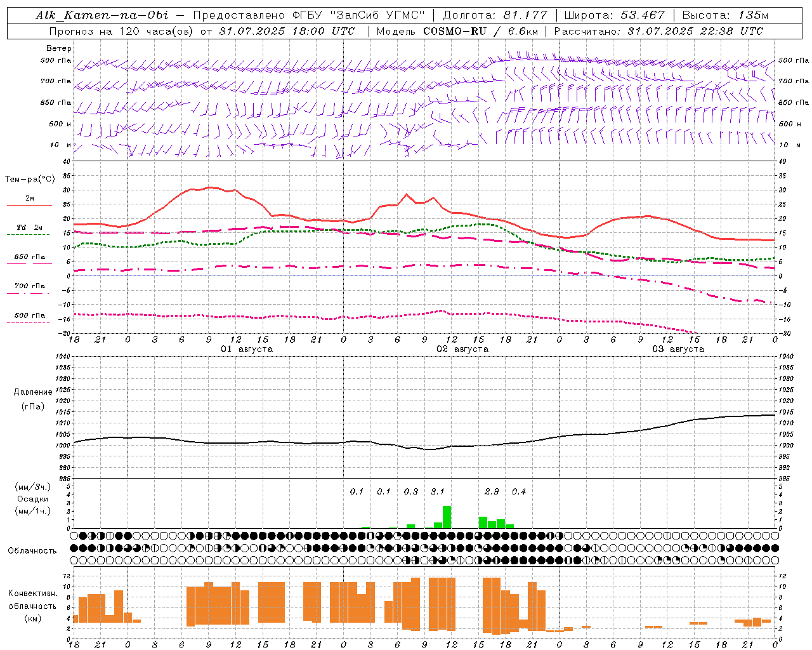Image resolution: width=812 pixels, height=650 pixels.
Task: Click the 01 августа date label
Action: [247, 349]
